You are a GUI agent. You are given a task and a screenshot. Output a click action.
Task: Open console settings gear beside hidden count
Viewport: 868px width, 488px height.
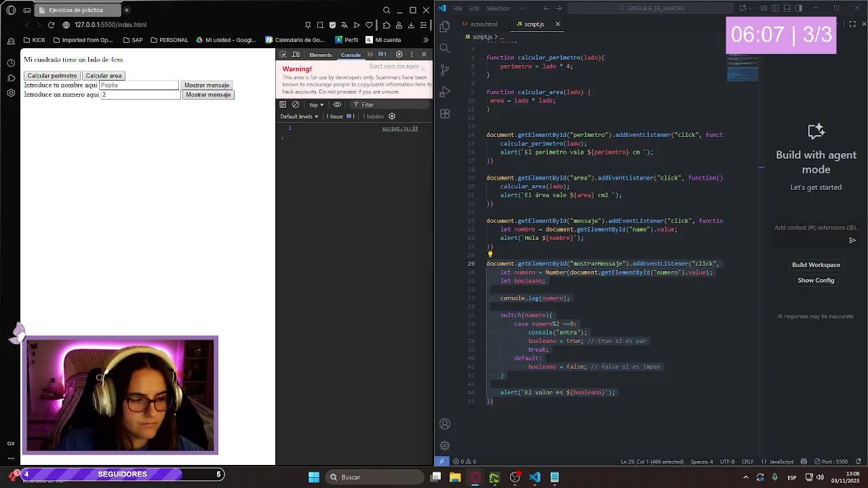391,117
